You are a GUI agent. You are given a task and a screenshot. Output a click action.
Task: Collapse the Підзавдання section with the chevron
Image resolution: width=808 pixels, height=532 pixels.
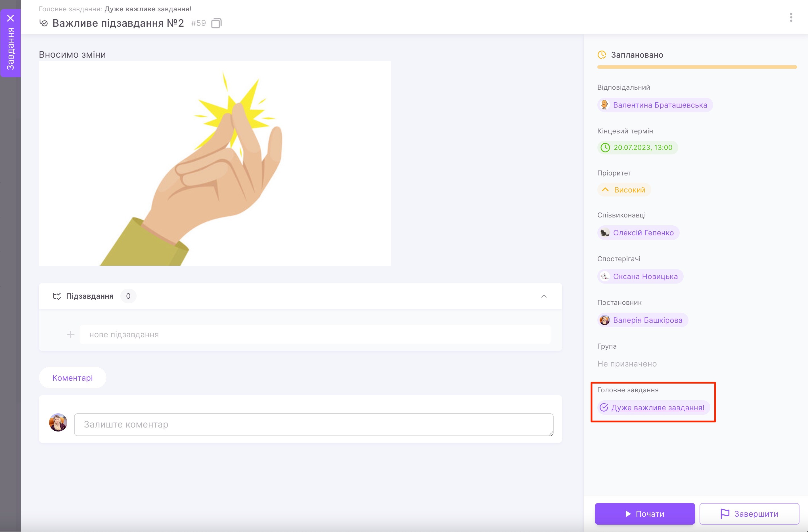click(543, 296)
